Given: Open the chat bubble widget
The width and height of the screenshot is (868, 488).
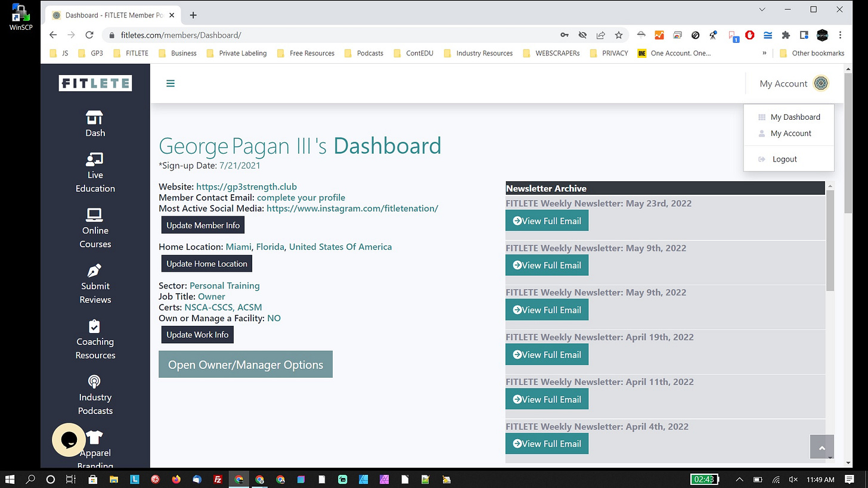Looking at the screenshot, I should (x=69, y=440).
